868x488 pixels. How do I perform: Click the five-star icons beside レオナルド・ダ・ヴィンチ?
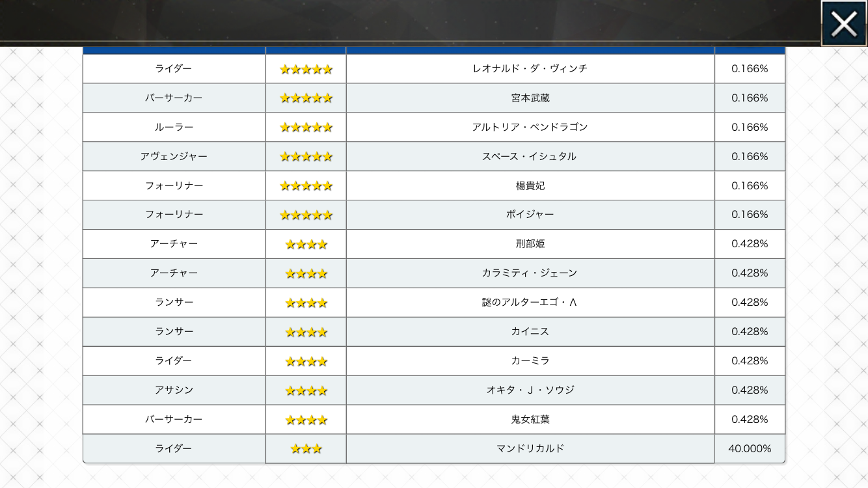coord(306,69)
